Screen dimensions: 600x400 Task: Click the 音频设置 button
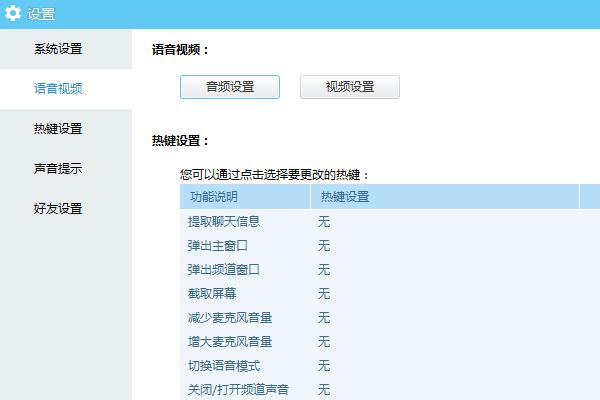tap(230, 87)
